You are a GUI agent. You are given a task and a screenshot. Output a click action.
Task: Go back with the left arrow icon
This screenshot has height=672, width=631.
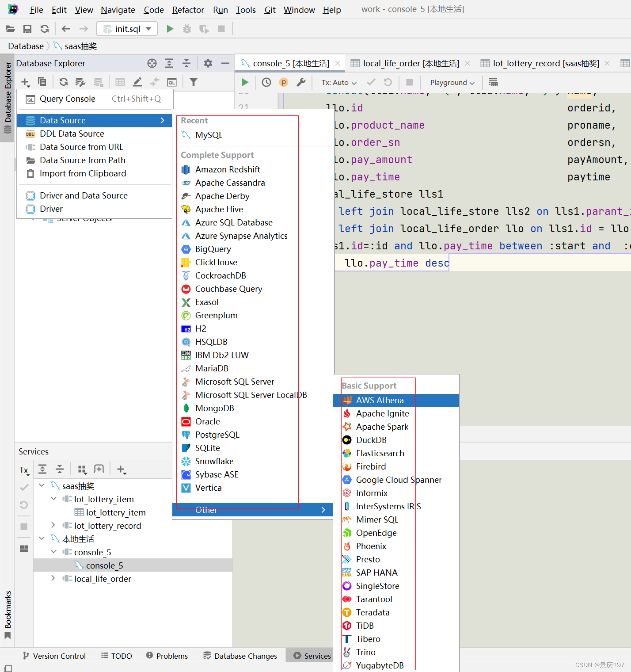tap(66, 29)
